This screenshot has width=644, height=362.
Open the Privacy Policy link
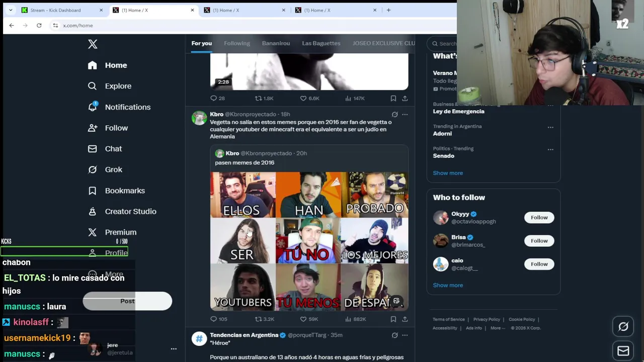(x=487, y=320)
